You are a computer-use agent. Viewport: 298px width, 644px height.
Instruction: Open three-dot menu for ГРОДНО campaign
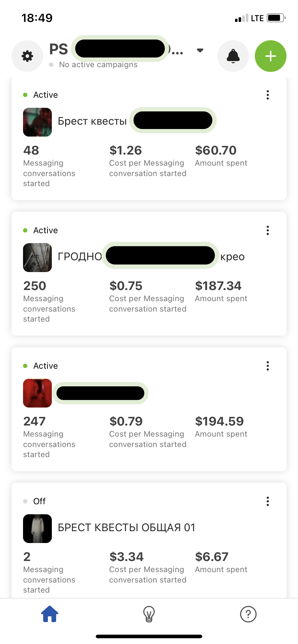268,230
